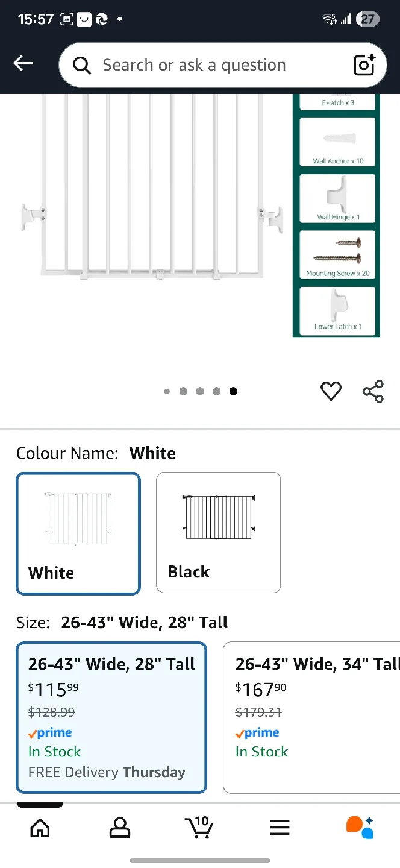Open the Amazon Rufus assistant icon
The image size is (400, 868).
360,828
